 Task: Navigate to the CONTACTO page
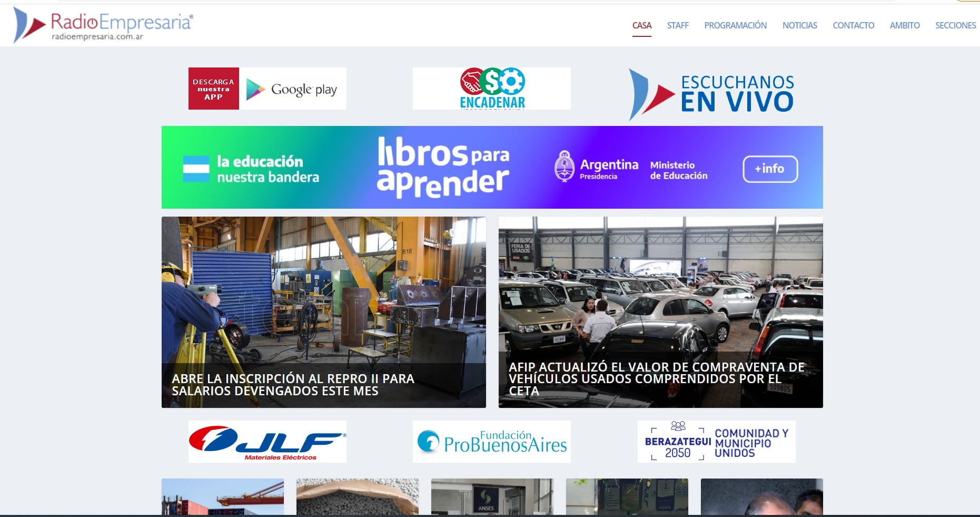[x=853, y=25]
